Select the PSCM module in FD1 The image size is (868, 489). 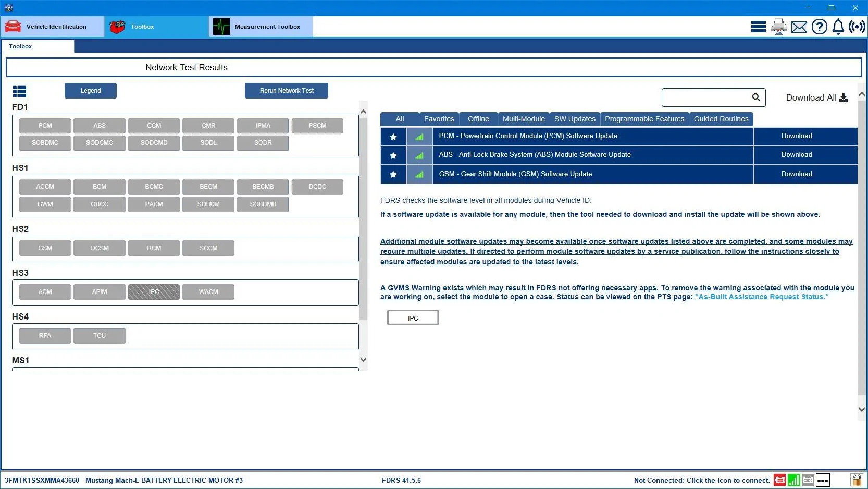click(x=317, y=126)
